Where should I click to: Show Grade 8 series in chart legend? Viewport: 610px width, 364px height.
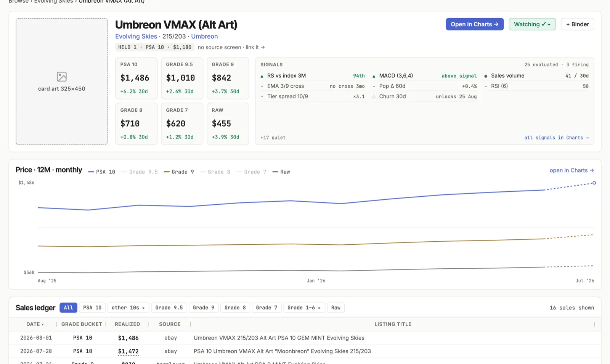(x=215, y=172)
